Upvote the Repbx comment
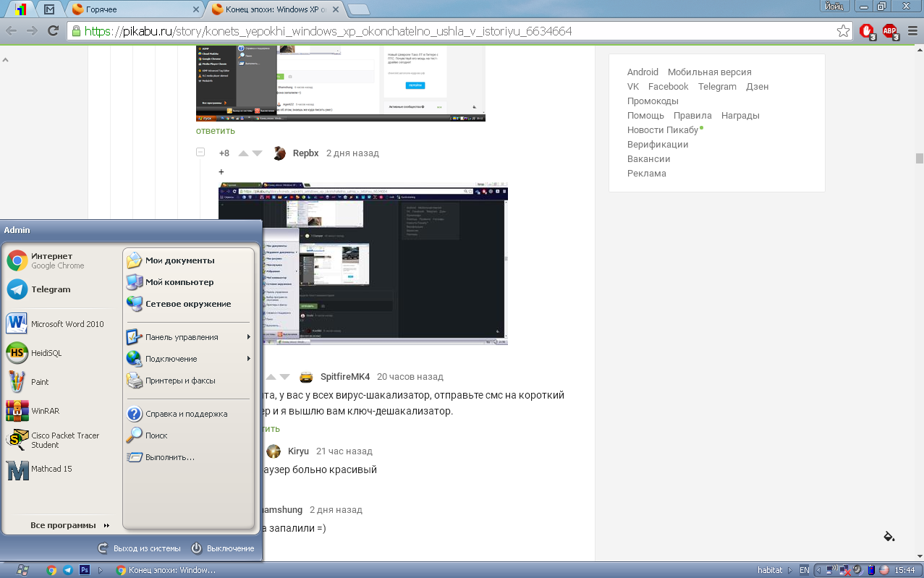Viewport: 924px width, 578px height. (243, 153)
